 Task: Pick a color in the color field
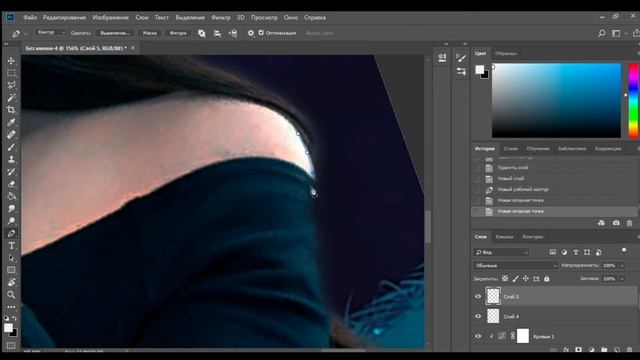pyautogui.click(x=556, y=100)
